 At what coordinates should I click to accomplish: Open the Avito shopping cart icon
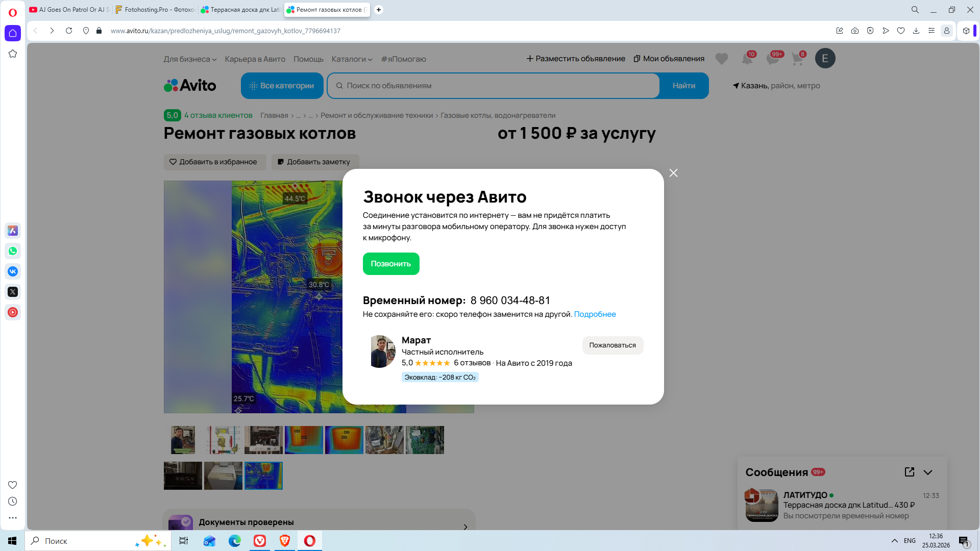click(x=797, y=59)
